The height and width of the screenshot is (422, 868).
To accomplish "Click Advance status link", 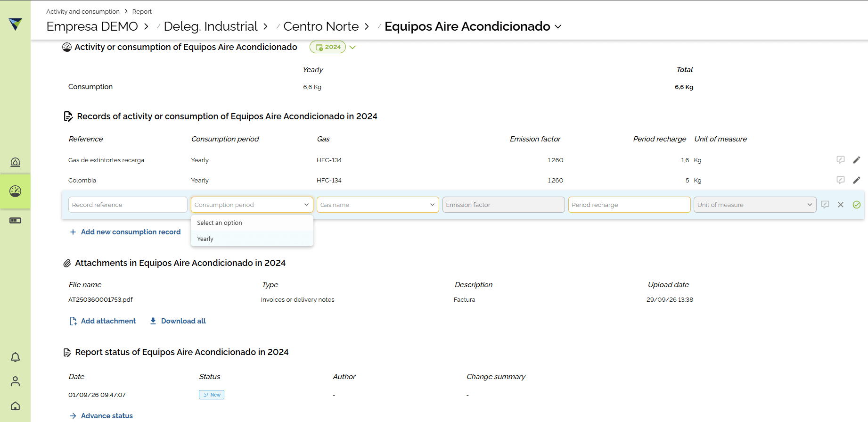I will point(101,416).
